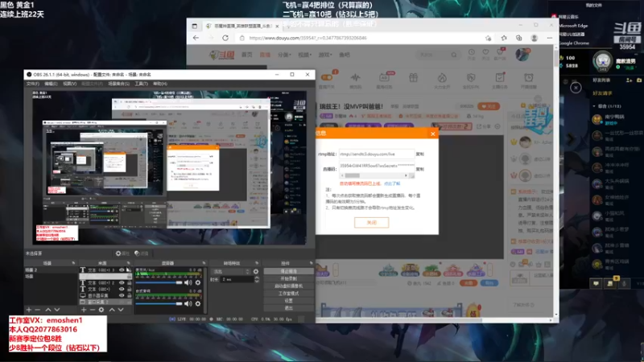644x362 pixels.
Task: Open the OBS File menu
Action: pos(32,84)
